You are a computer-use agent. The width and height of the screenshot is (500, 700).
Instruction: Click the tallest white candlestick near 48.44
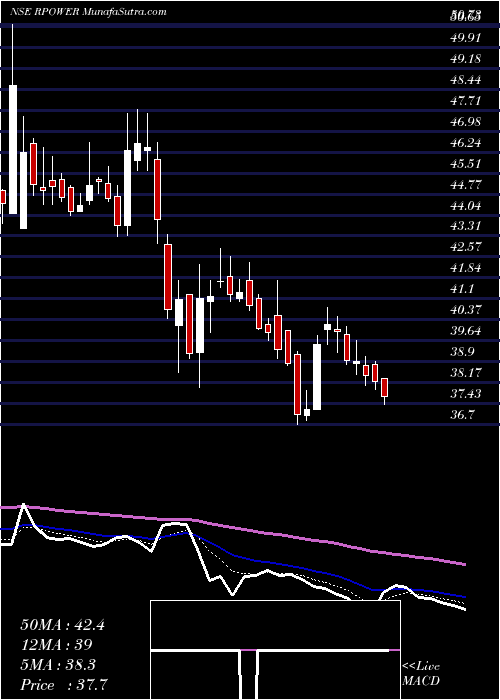pos(12,149)
